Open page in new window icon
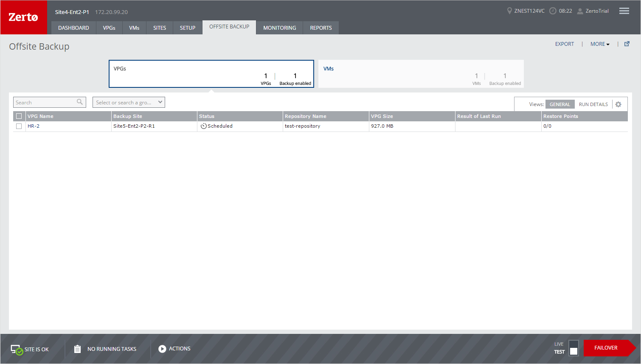 pos(627,44)
